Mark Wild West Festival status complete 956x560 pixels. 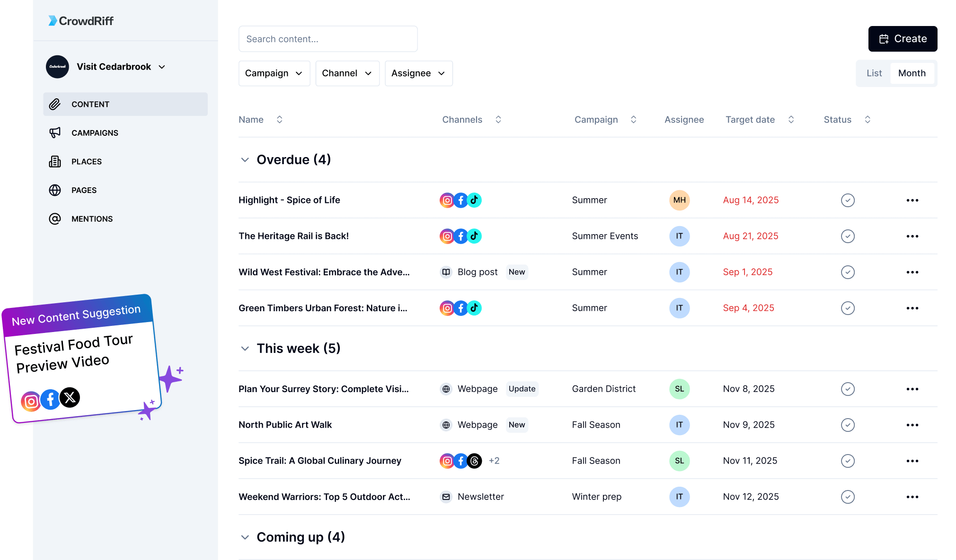pyautogui.click(x=848, y=272)
